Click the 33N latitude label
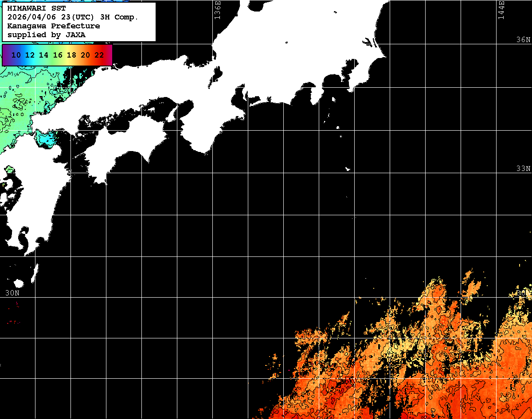Viewport: 532px width, 419px height. pos(523,168)
